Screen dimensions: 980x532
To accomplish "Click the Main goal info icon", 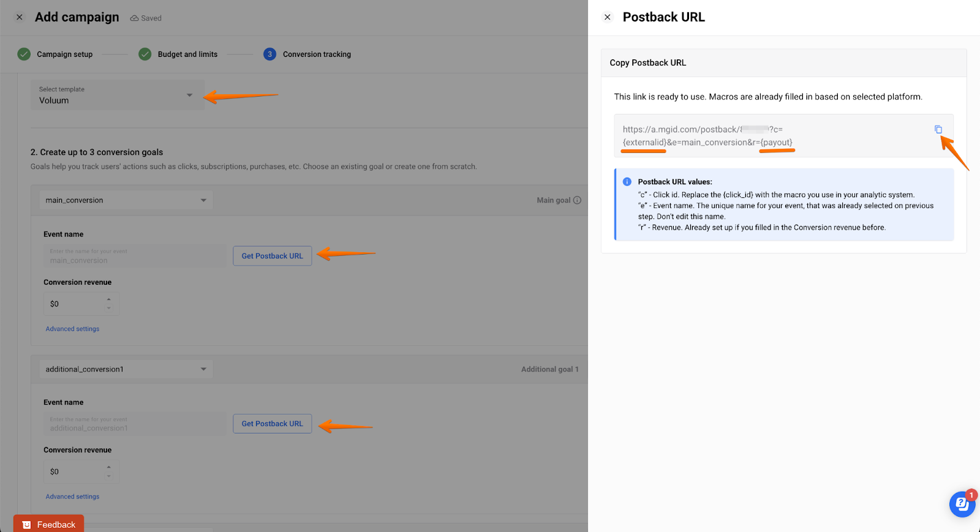I will (x=577, y=200).
